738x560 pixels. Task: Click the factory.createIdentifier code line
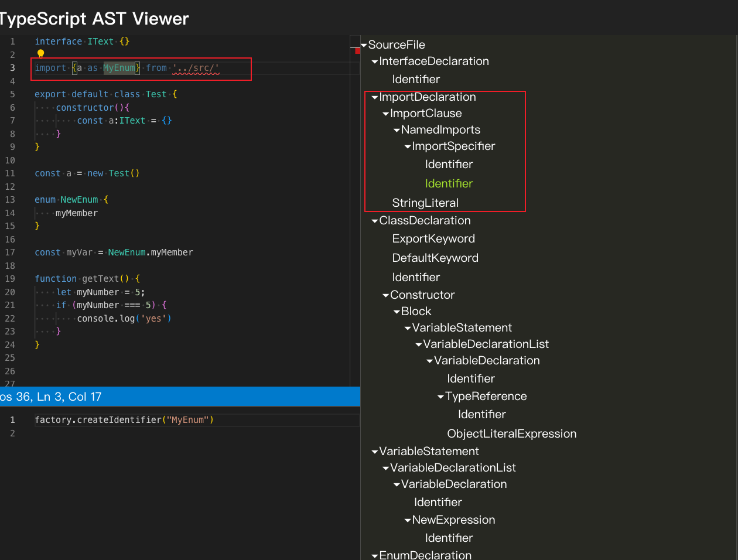pos(124,419)
